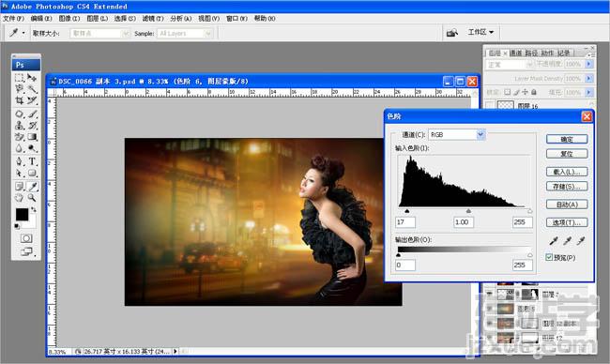
Task: Open the 通道(C) RGB channel dropdown
Action: [x=457, y=134]
